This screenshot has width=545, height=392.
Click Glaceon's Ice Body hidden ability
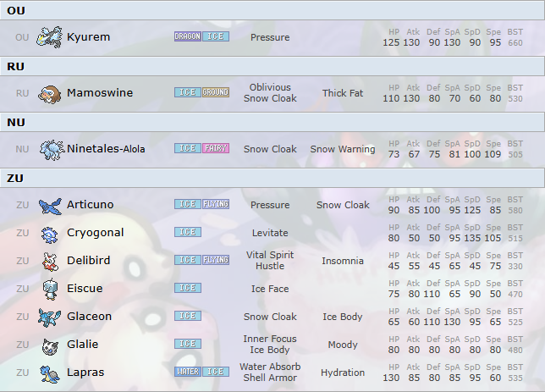(343, 317)
